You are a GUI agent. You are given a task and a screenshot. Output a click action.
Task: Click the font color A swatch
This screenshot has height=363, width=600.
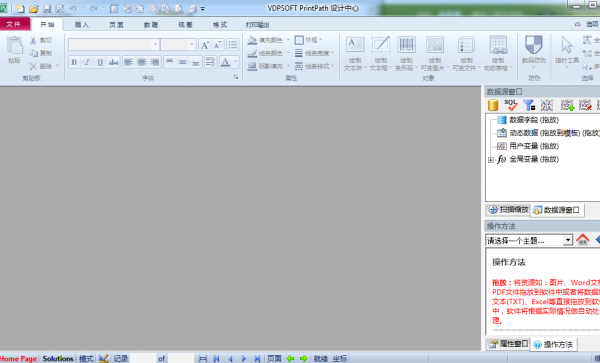226,62
